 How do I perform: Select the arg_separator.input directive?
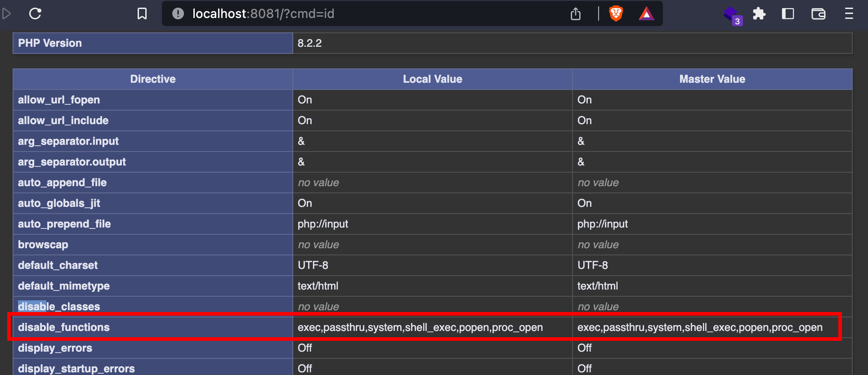pos(68,141)
